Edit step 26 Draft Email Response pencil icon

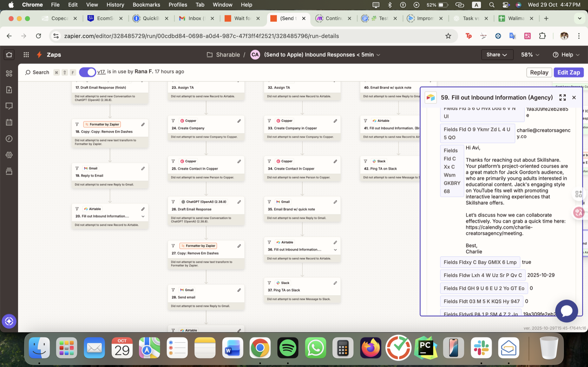pyautogui.click(x=239, y=202)
